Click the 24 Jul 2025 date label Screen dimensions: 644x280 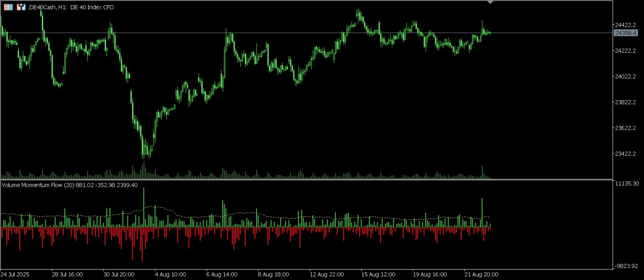click(x=15, y=274)
